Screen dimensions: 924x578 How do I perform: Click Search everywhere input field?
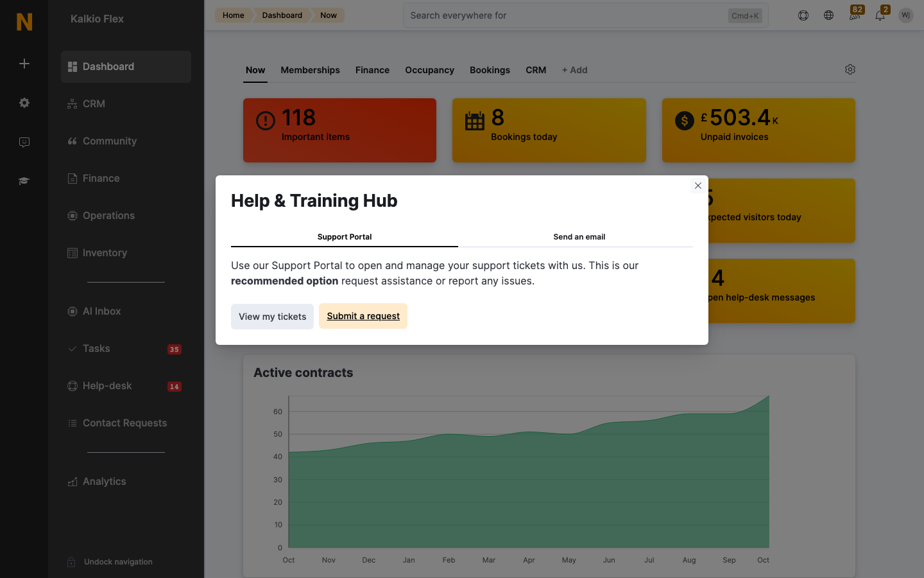[x=585, y=15]
